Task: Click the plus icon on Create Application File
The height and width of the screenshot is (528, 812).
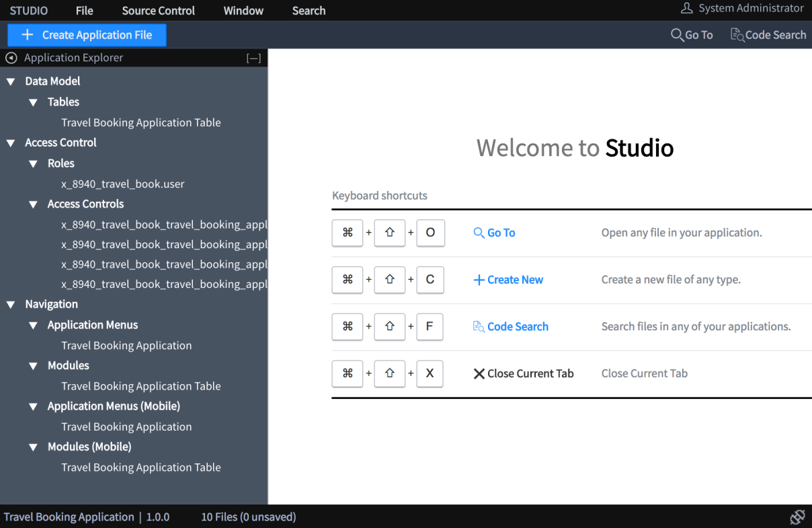Action: pos(27,34)
